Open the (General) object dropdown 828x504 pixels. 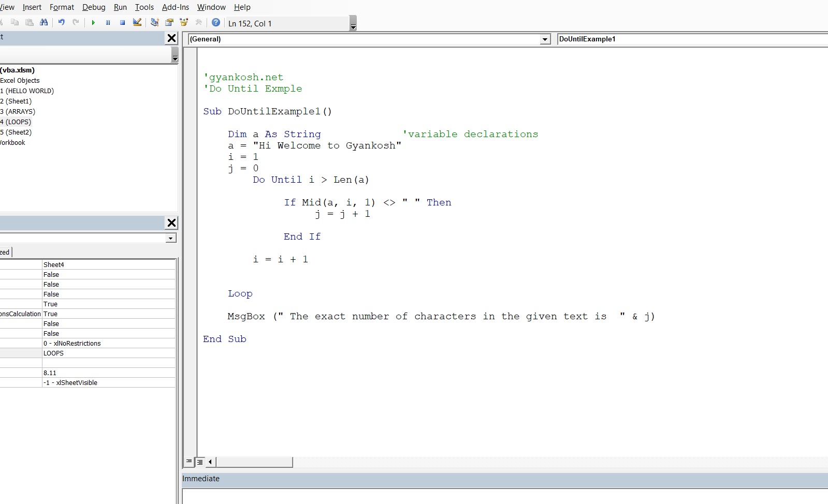545,39
